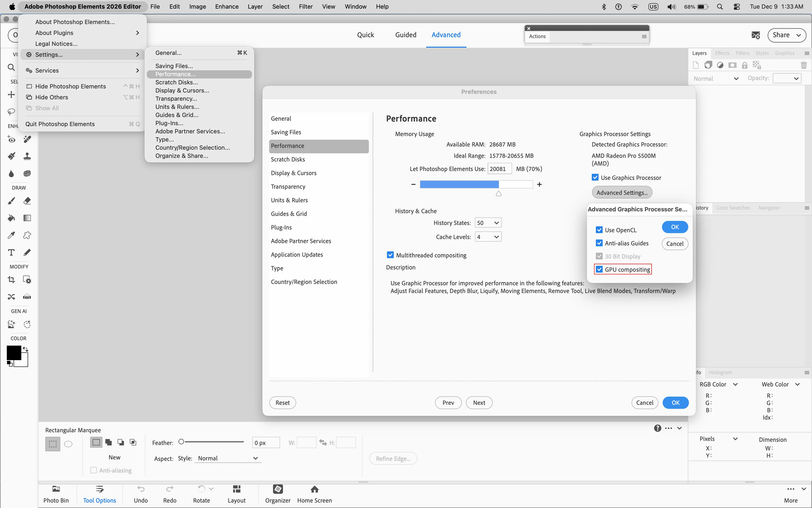Open History States dropdown
The image size is (812, 508).
(x=488, y=223)
